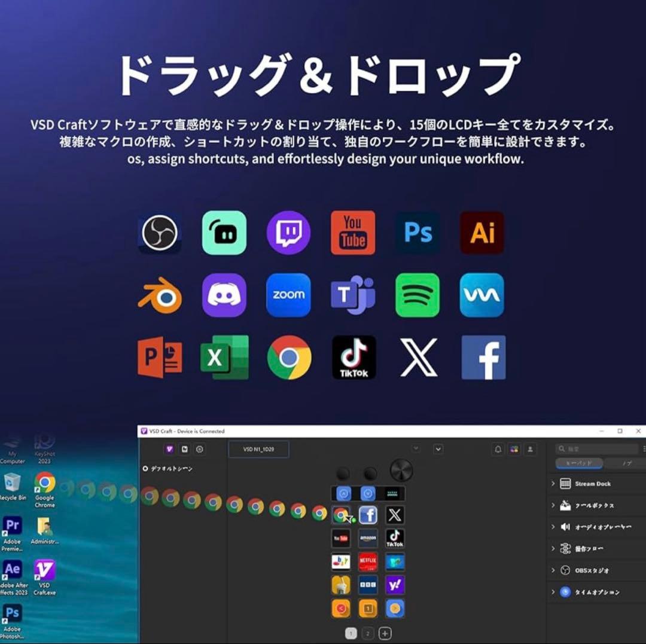
Task: Select the TikTok key in the device key grid
Action: (x=395, y=538)
